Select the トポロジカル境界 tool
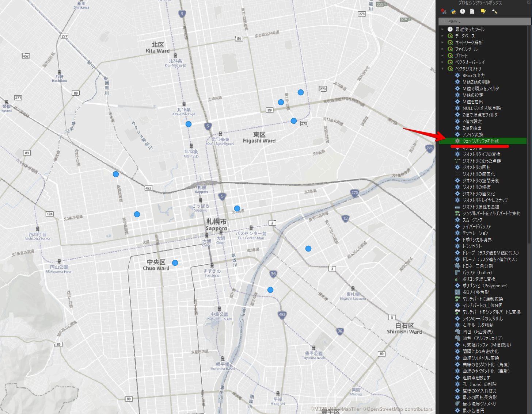 click(477, 240)
